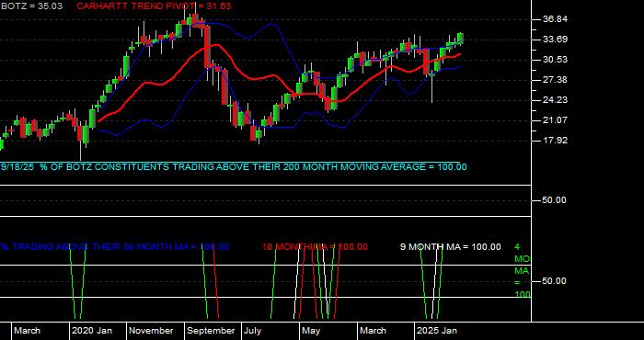Click the 33.69 price axis value
The image size is (644, 340).
[556, 40]
